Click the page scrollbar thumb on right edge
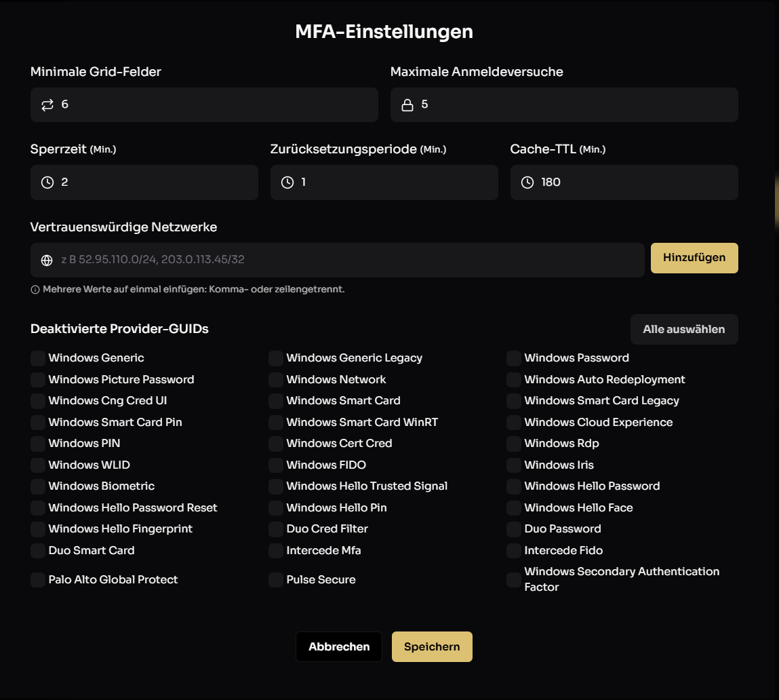779x700 pixels. click(x=776, y=201)
